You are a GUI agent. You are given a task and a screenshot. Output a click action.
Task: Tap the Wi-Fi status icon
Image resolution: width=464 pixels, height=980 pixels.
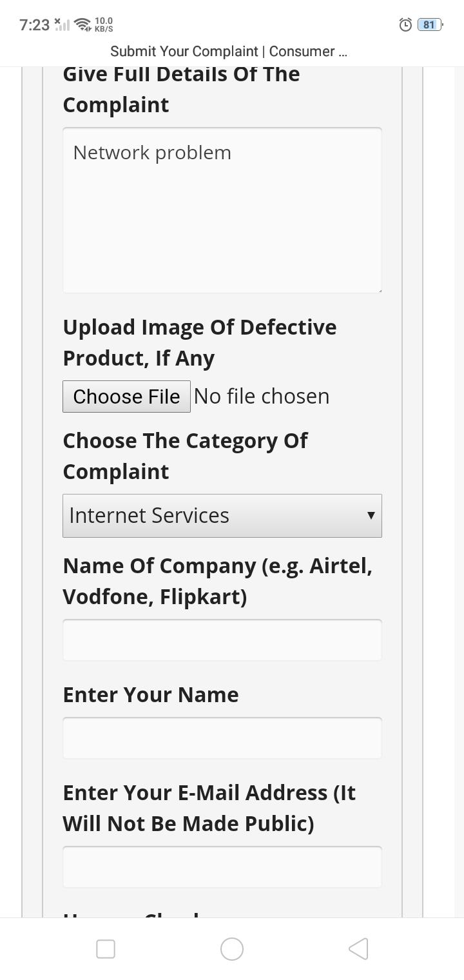click(82, 25)
